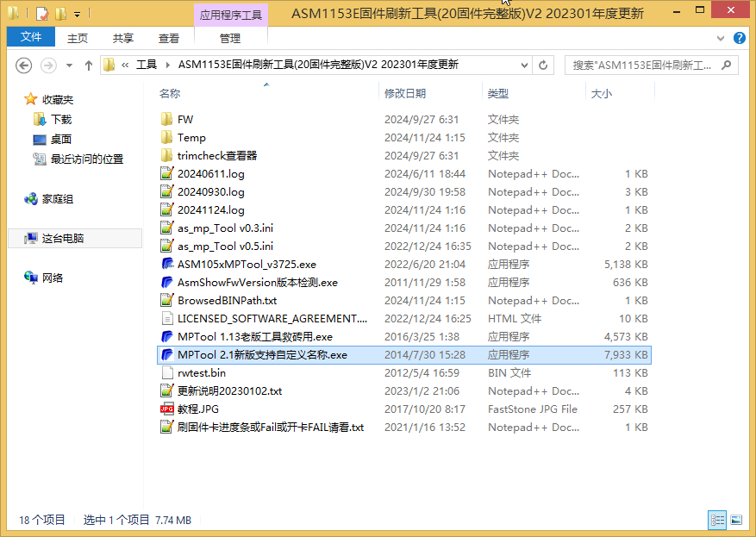This screenshot has height=537, width=756.
Task: Select the 教程.JPG file icon
Action: 167,409
